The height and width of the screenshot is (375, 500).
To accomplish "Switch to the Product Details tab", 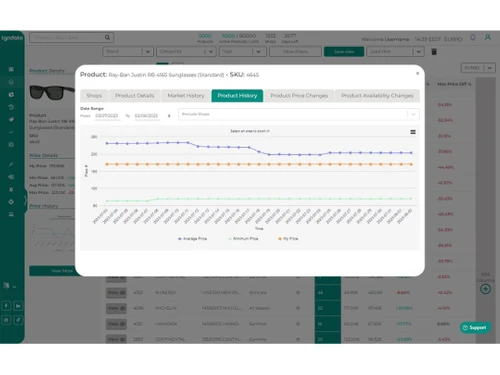I will tap(135, 96).
